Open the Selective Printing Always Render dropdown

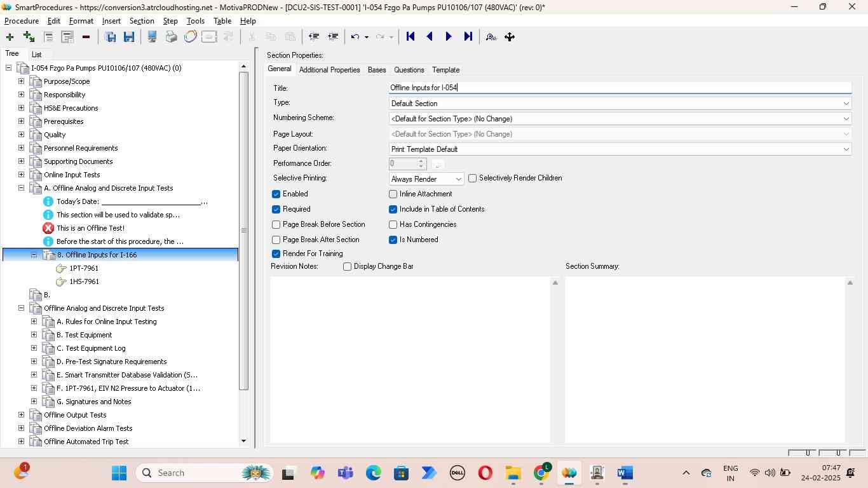pyautogui.click(x=426, y=179)
